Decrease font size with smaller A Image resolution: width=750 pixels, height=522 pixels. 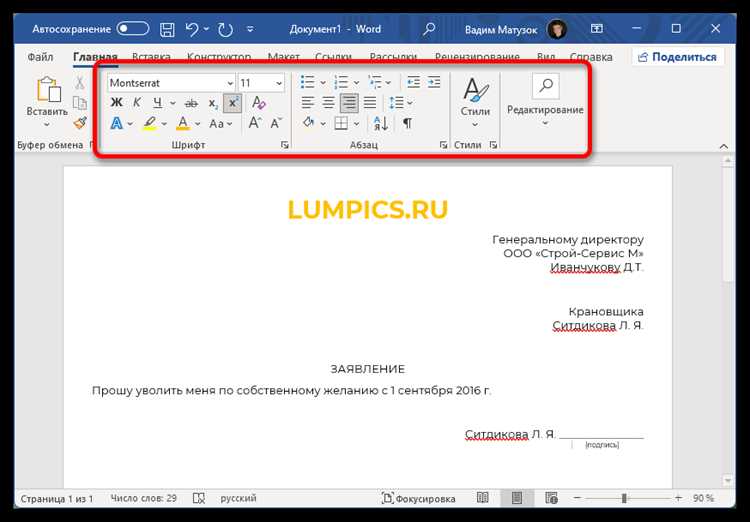[x=276, y=123]
